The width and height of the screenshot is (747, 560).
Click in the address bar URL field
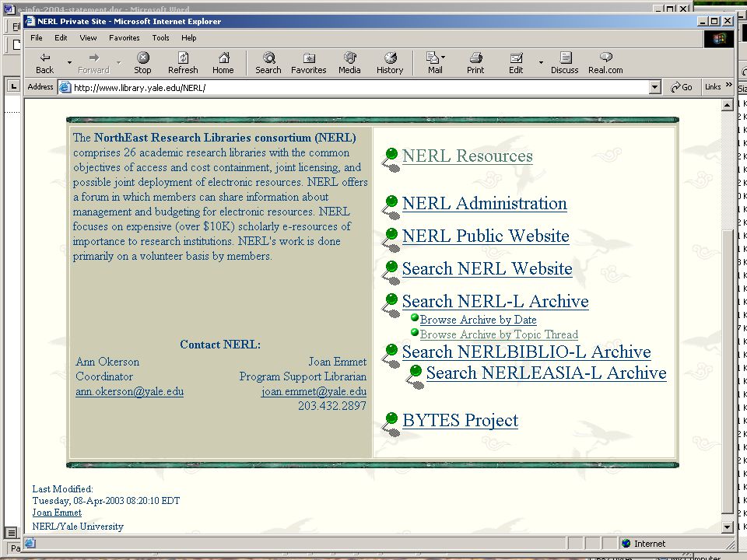(360, 88)
